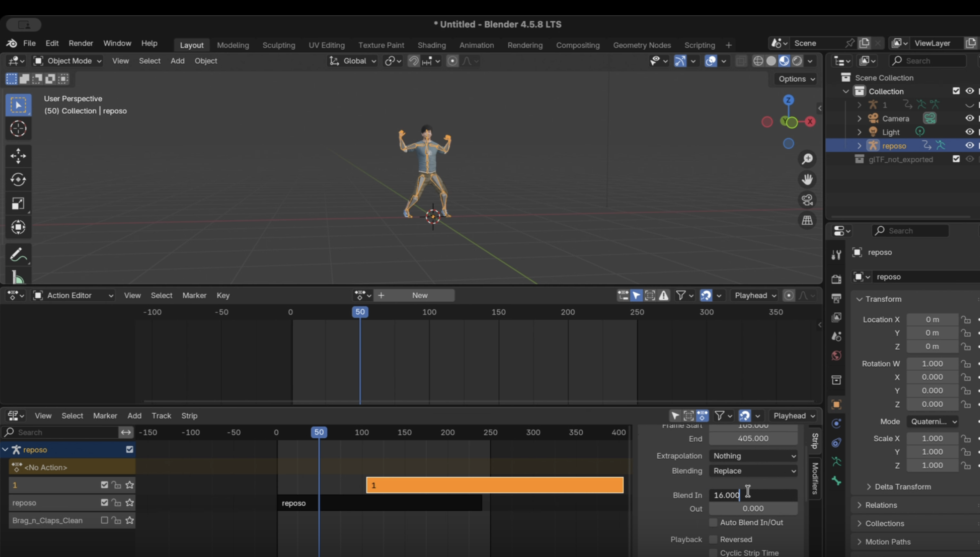
Task: Click the hand pan view icon
Action: click(807, 179)
